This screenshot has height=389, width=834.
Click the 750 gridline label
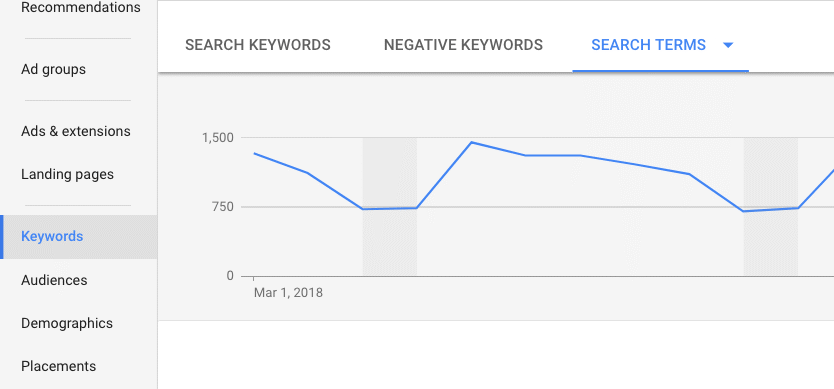[x=223, y=206]
